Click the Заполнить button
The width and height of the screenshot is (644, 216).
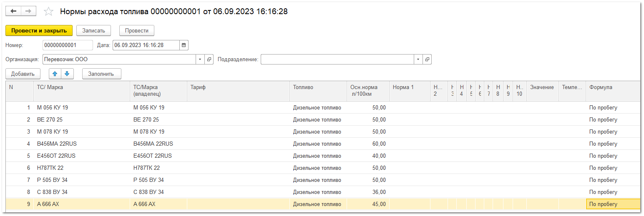[x=101, y=74]
